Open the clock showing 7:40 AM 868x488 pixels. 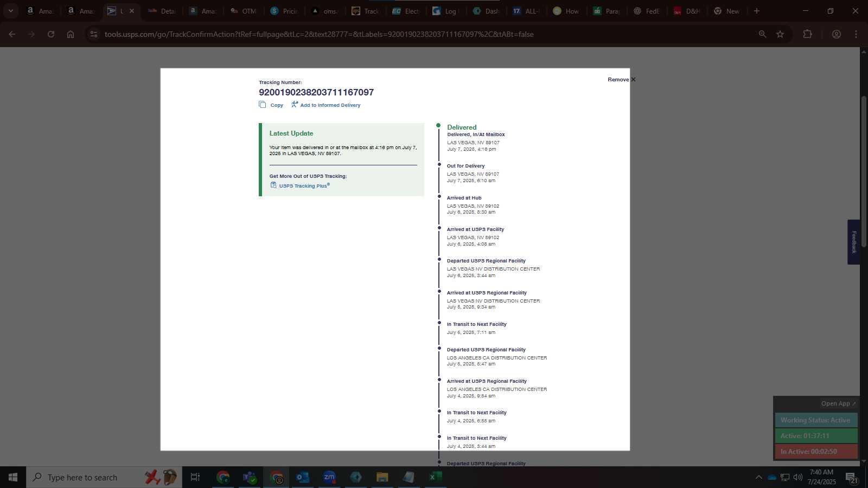coord(821,477)
